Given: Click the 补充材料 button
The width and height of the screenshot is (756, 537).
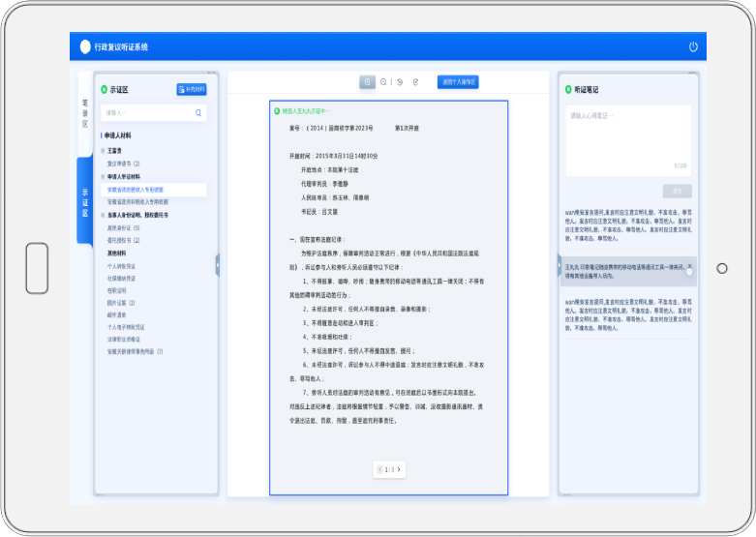Looking at the screenshot, I should (x=192, y=89).
